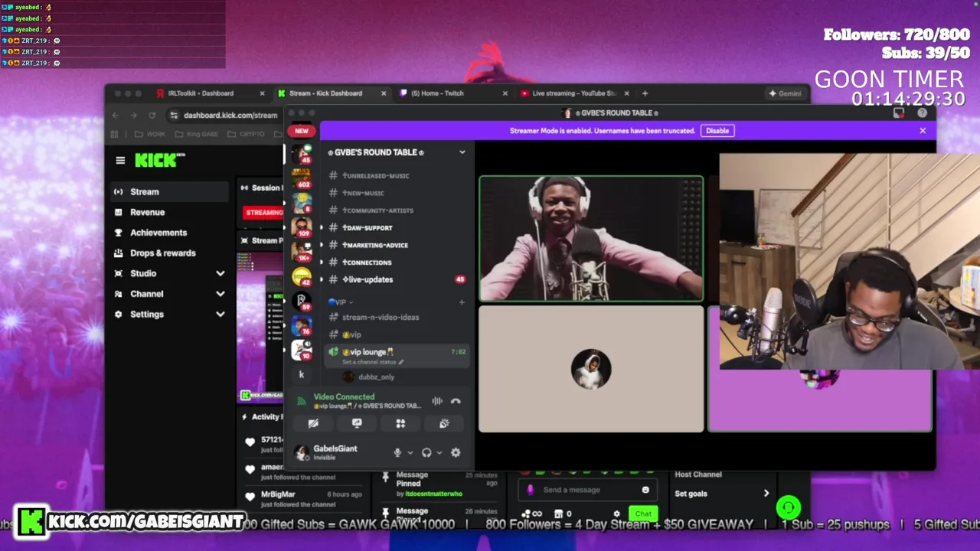Open site info icon in address bar
The height and width of the screenshot is (551, 980).
[x=174, y=115]
